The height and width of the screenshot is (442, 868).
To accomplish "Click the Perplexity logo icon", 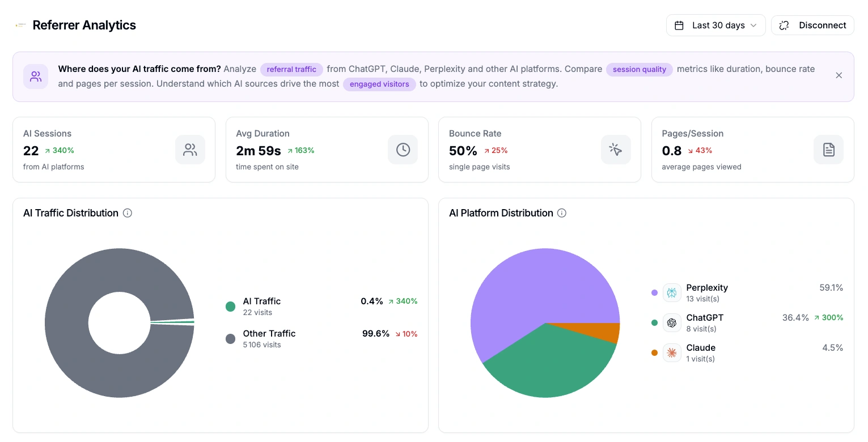I will 672,292.
